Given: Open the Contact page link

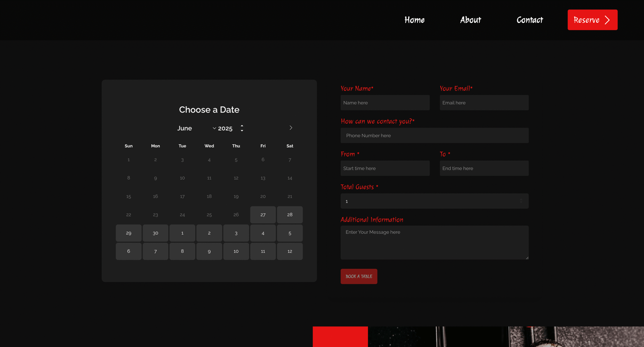Looking at the screenshot, I should (x=529, y=20).
